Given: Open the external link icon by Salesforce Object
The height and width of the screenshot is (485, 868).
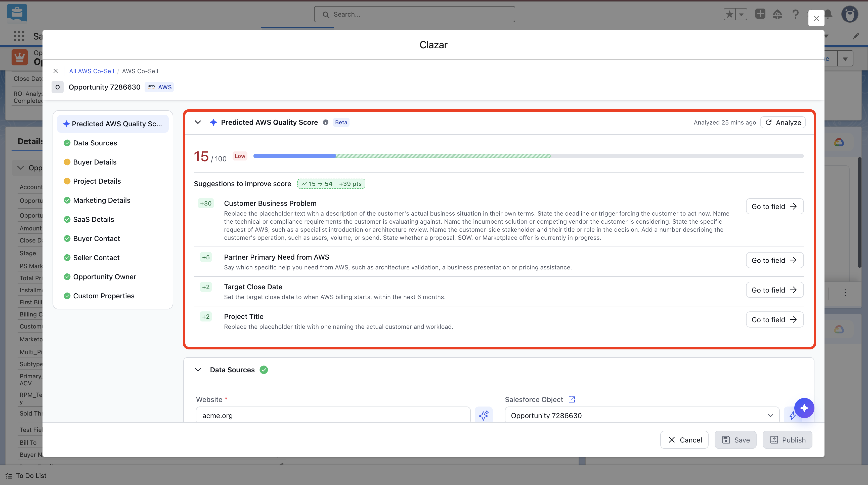Looking at the screenshot, I should point(572,399).
